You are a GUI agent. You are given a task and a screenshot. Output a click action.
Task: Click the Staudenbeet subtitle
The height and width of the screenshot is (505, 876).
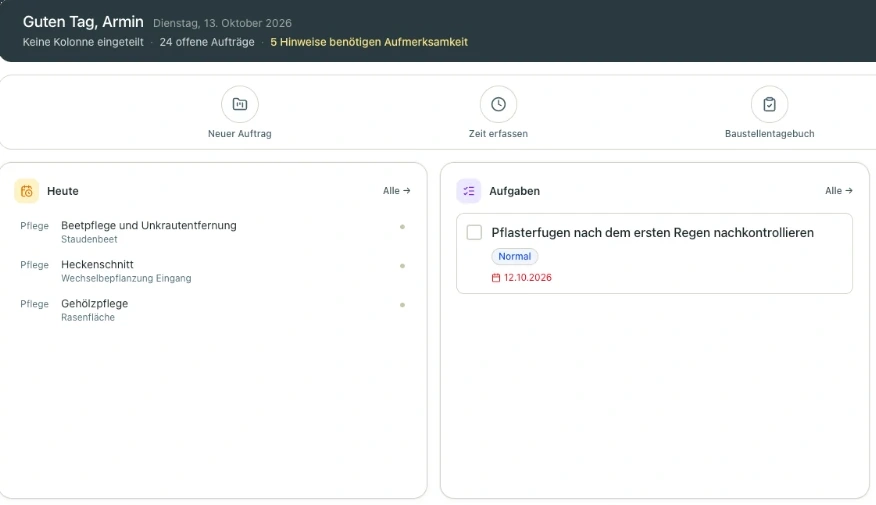point(89,239)
